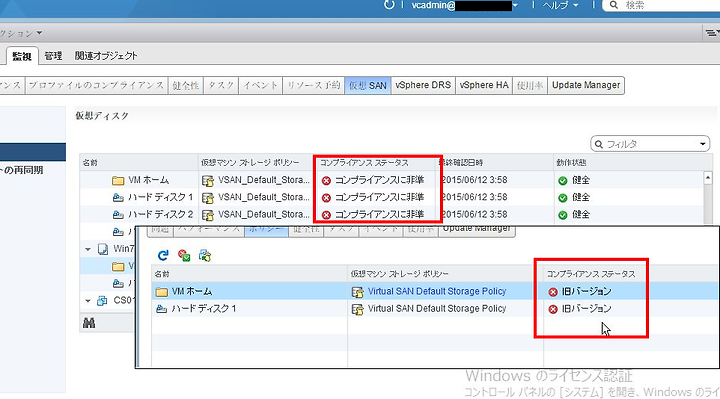
Task: Open the Virtual SAN Default Storage Policy link in VM ホーム row
Action: (x=437, y=292)
